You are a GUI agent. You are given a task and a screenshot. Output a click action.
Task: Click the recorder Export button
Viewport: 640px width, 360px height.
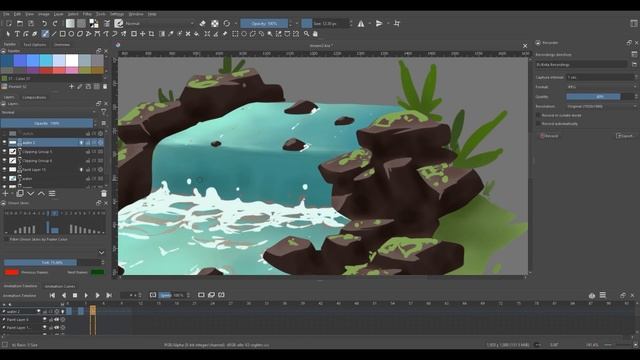(626, 136)
